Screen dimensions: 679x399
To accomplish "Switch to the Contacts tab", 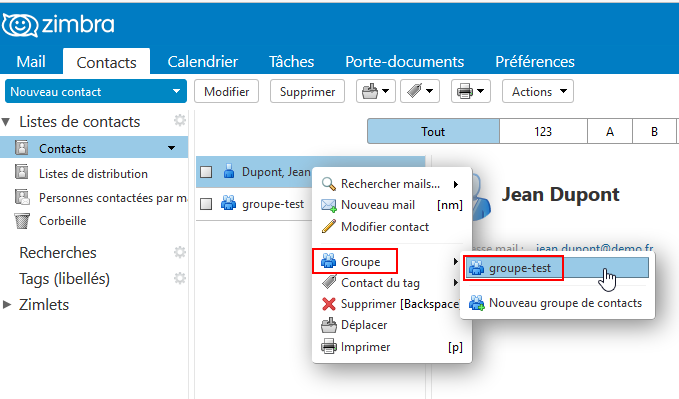I will tap(107, 62).
